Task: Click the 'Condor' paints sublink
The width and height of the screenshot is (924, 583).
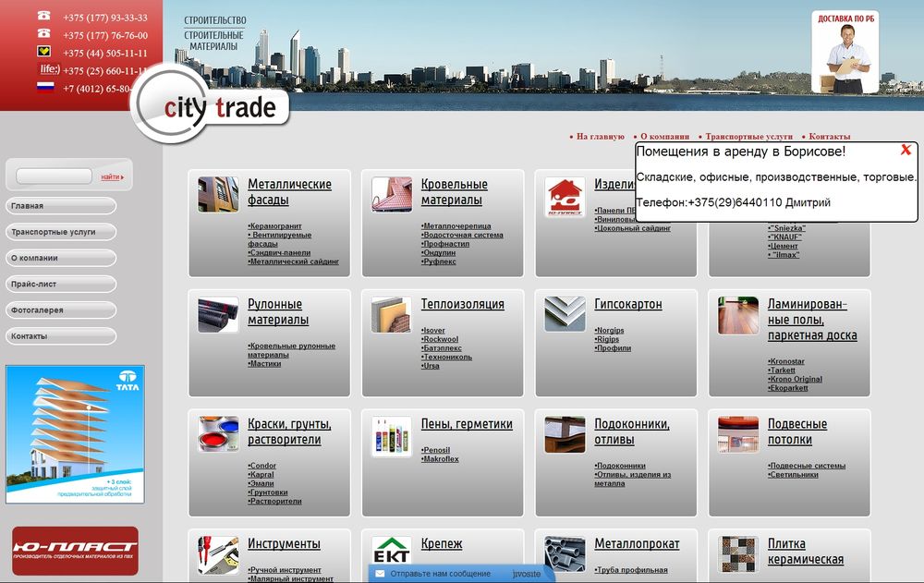Action: (261, 466)
